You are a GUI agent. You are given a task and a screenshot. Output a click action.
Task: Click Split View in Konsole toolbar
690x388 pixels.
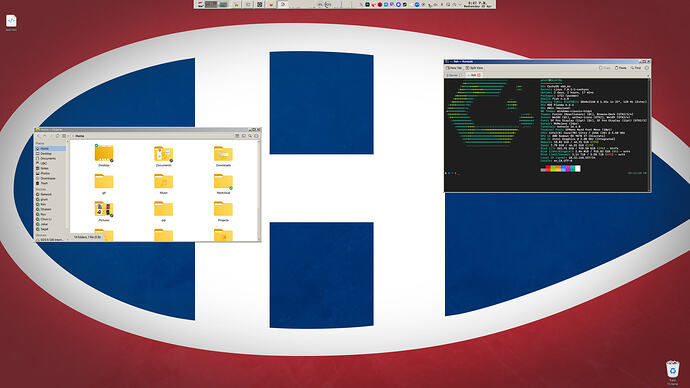pyautogui.click(x=475, y=68)
